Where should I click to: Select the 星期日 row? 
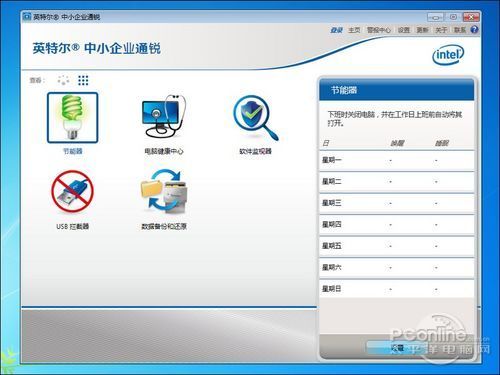click(397, 289)
